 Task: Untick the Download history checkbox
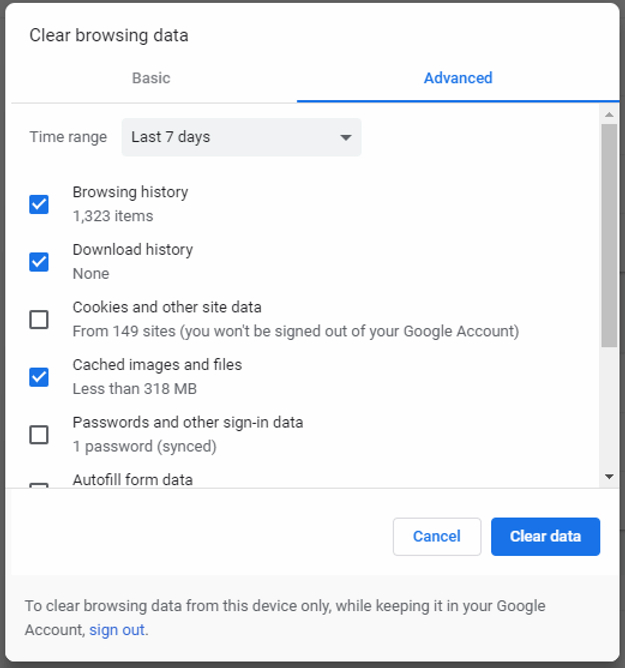pos(39,262)
